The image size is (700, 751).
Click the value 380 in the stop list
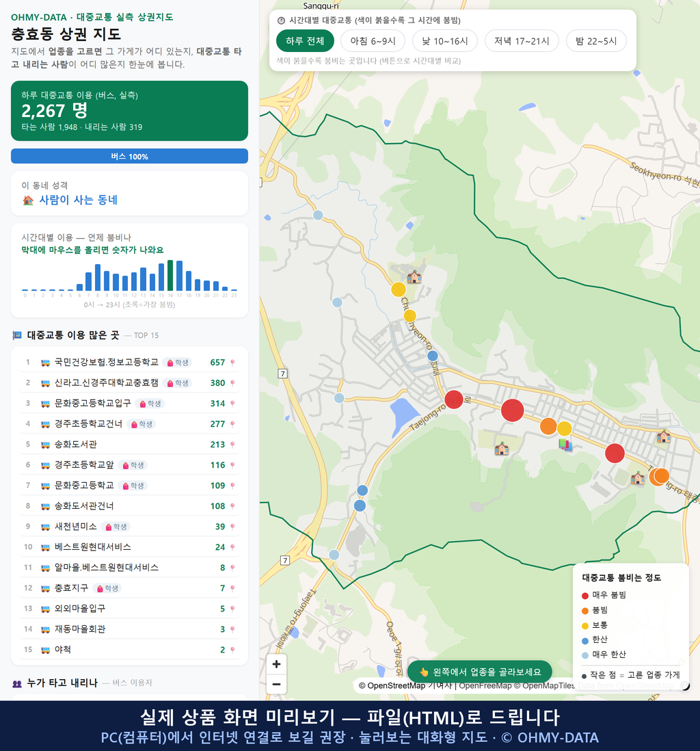pos(217,383)
